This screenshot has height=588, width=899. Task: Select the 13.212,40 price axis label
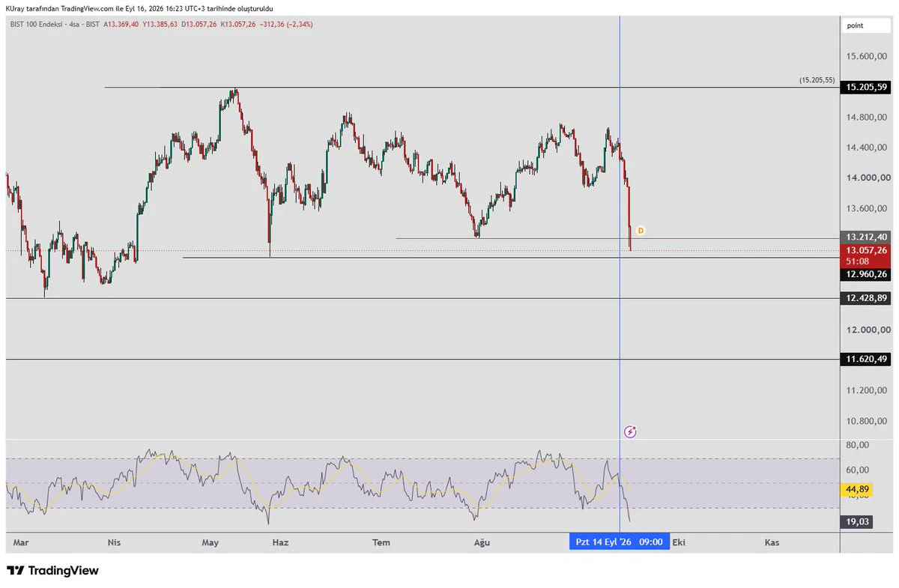point(865,236)
